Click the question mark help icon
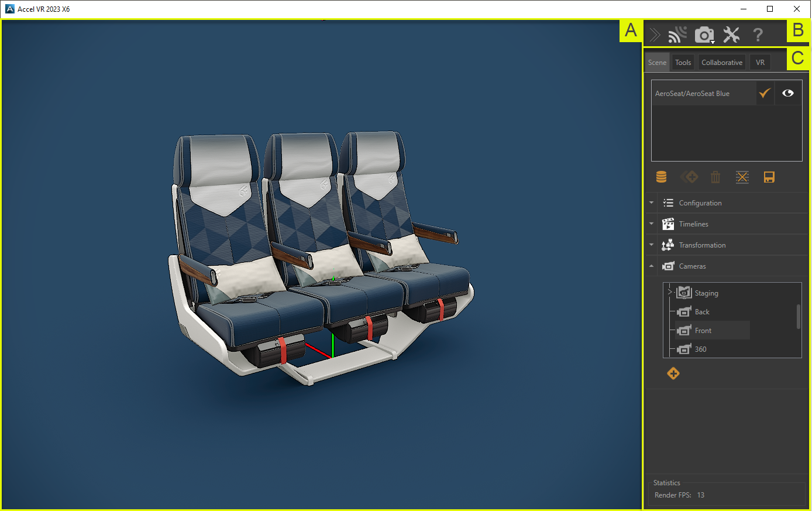The width and height of the screenshot is (812, 511). (x=758, y=35)
